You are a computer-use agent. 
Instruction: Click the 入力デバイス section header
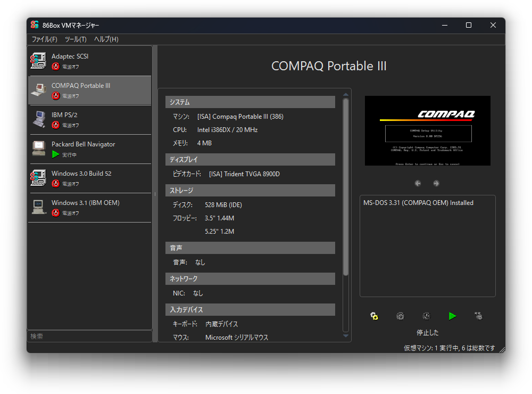pos(250,310)
